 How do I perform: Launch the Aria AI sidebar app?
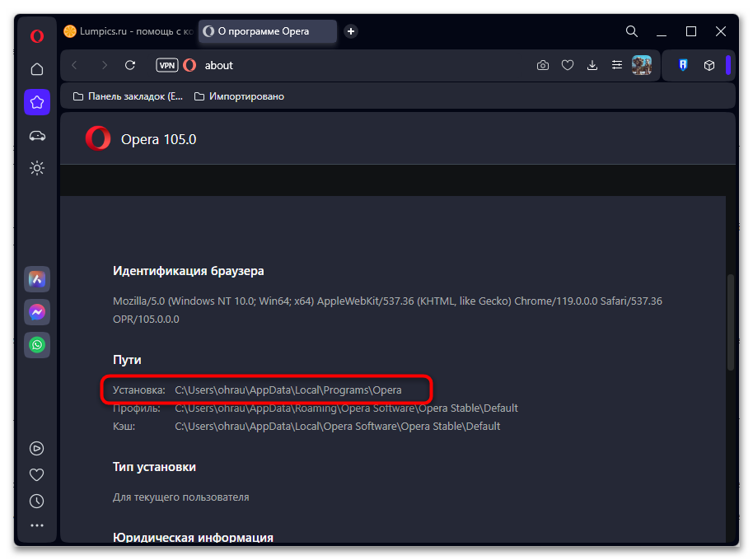coord(37,279)
